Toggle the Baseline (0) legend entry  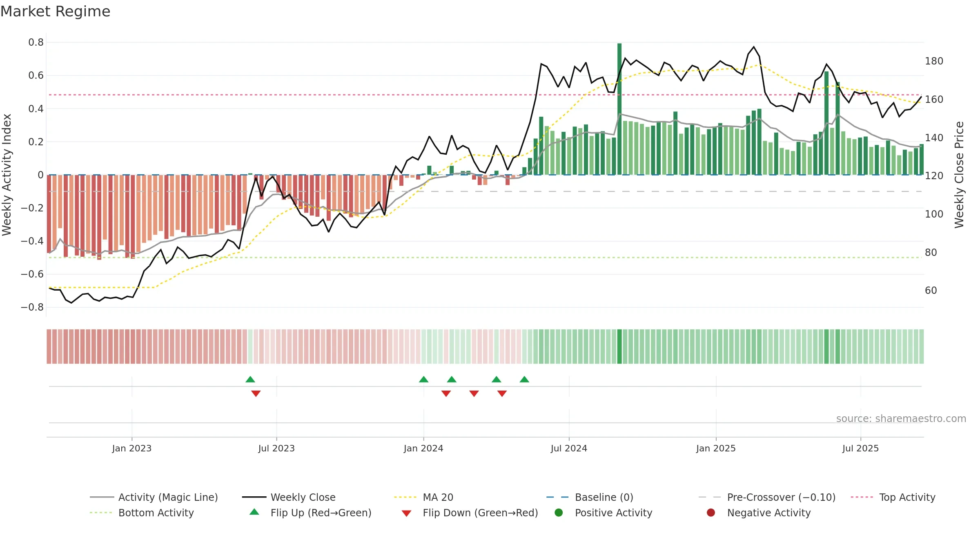(590, 497)
